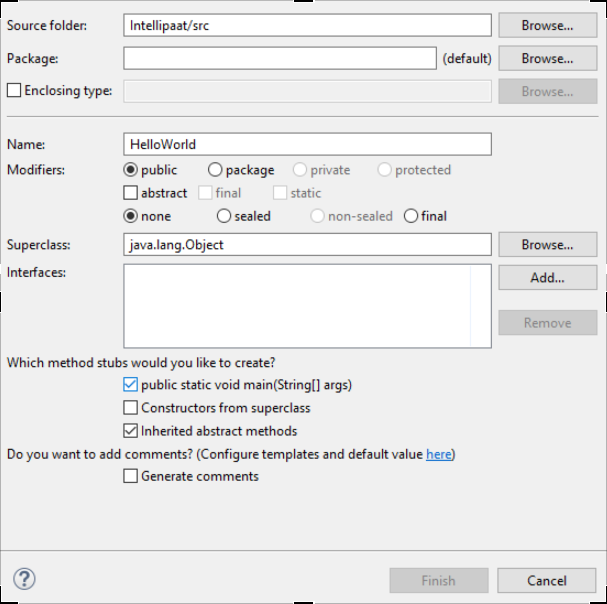
Task: Click the Superclass java.lang.Object field
Action: pyautogui.click(x=307, y=245)
